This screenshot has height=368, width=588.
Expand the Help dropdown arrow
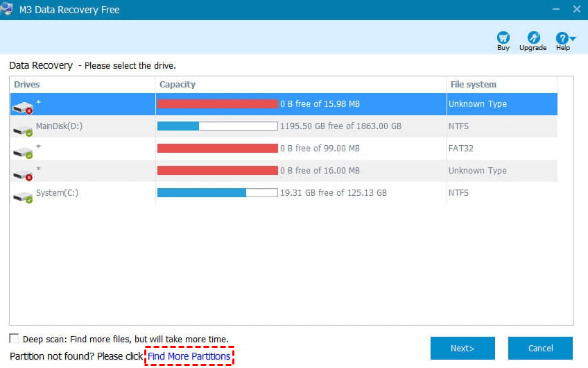click(x=573, y=38)
